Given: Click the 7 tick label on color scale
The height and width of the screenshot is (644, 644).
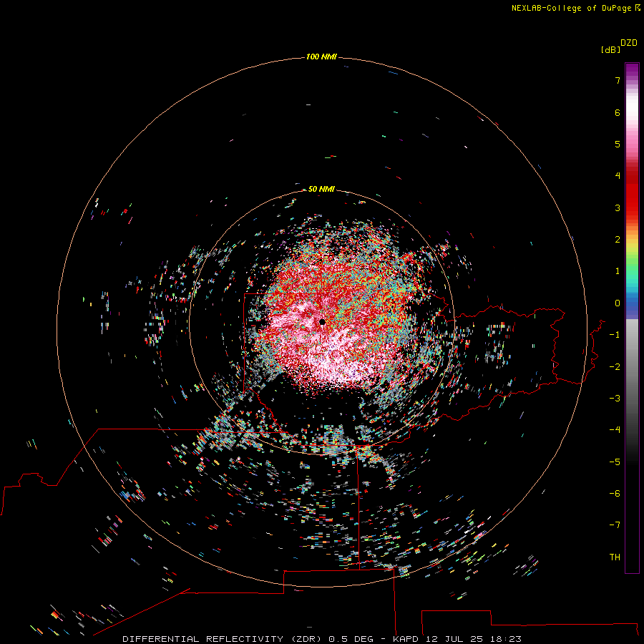Looking at the screenshot, I should [618, 80].
